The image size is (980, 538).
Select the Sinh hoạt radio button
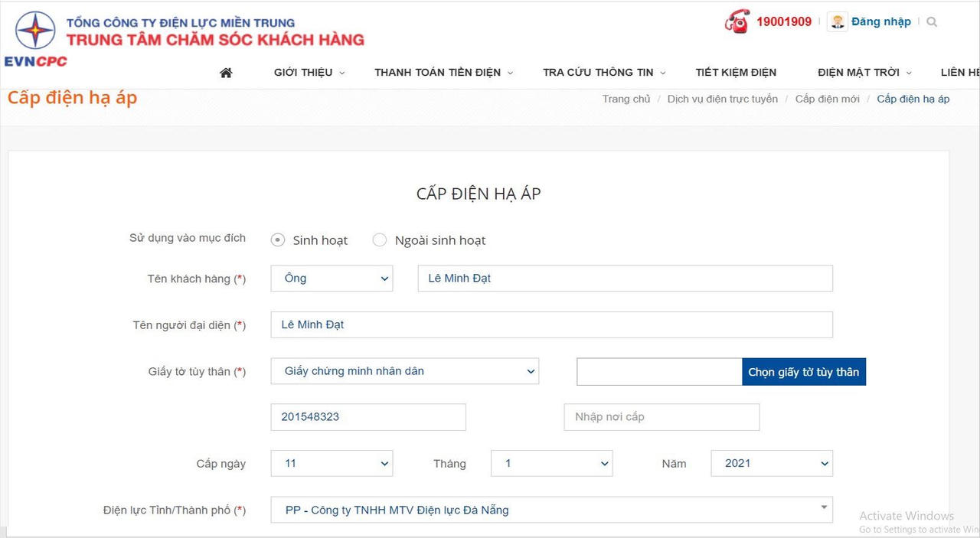pos(277,240)
